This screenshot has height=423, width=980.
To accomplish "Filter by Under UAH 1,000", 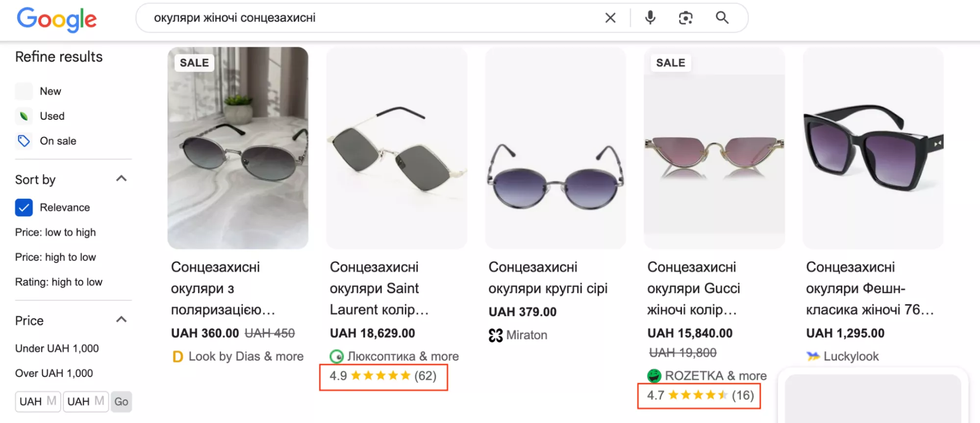I will pyautogui.click(x=57, y=348).
